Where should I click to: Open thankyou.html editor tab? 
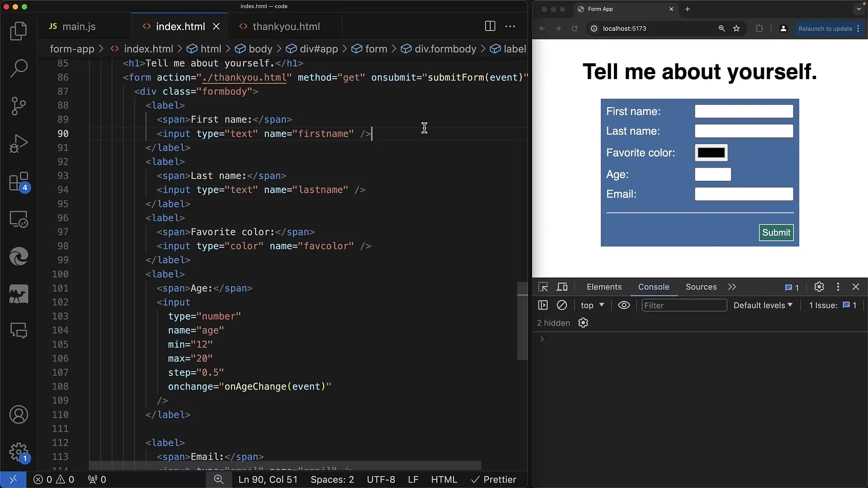point(286,26)
